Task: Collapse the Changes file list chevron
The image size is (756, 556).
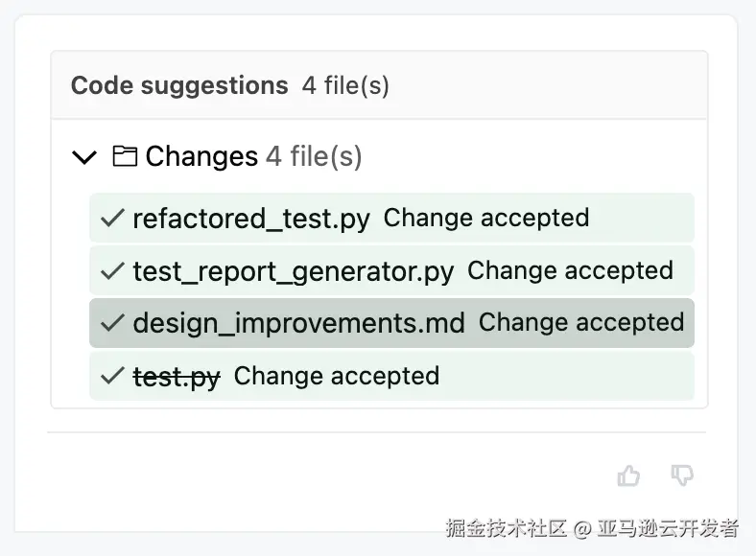Action: [85, 157]
